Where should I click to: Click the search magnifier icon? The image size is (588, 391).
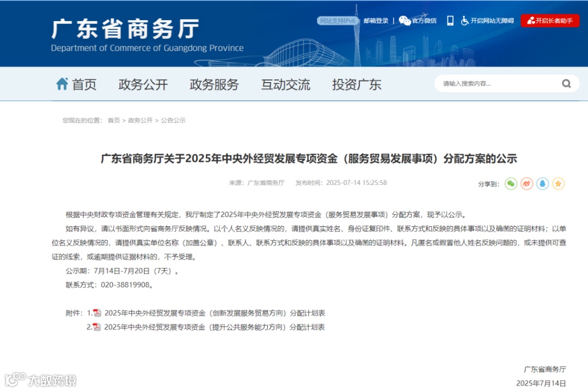pos(566,84)
